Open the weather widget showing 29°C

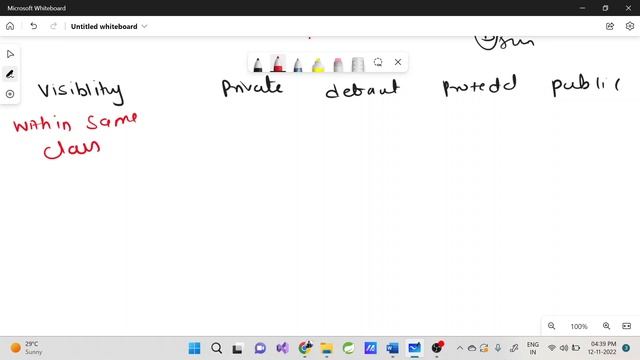[27, 348]
